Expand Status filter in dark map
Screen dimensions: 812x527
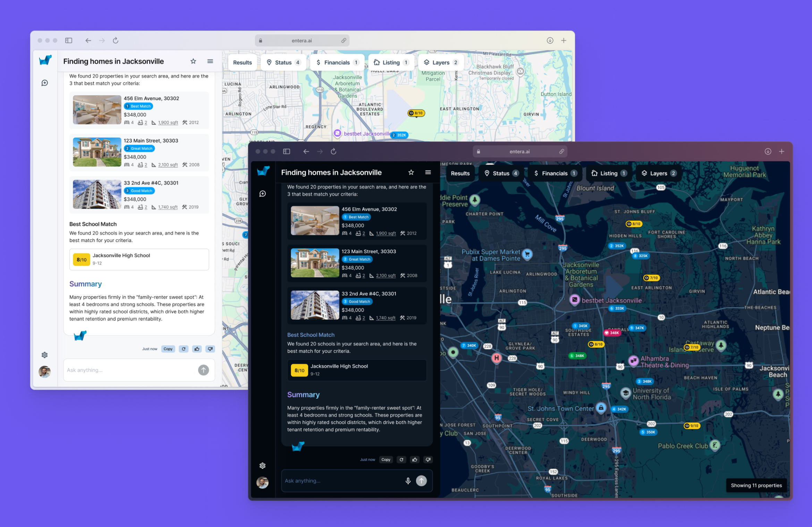coord(502,173)
